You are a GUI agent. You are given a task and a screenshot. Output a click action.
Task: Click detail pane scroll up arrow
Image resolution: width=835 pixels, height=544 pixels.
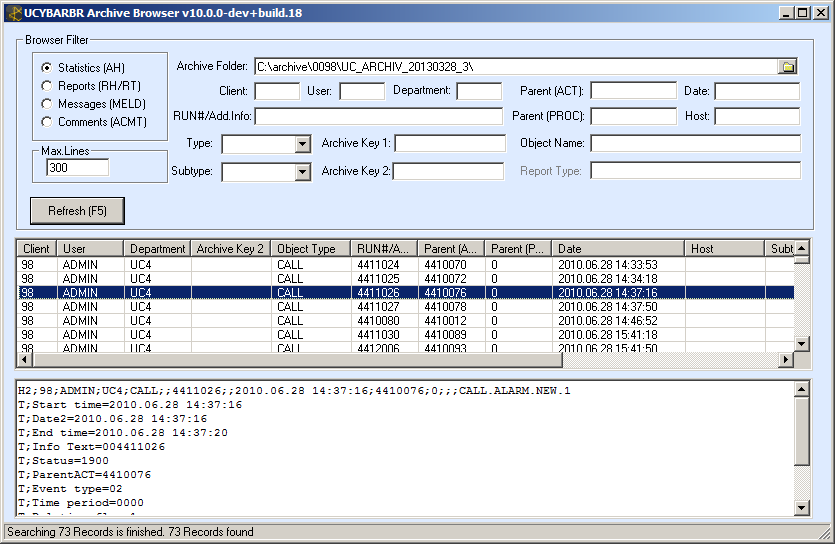802,389
